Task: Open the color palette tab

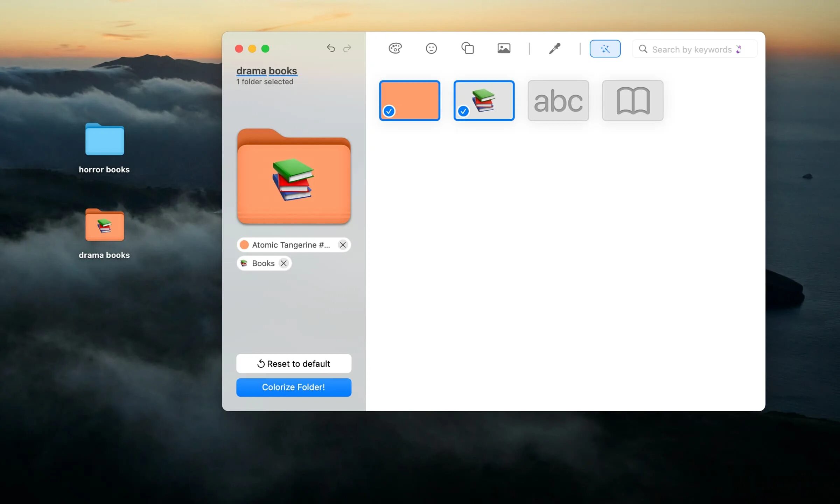Action: [x=395, y=48]
